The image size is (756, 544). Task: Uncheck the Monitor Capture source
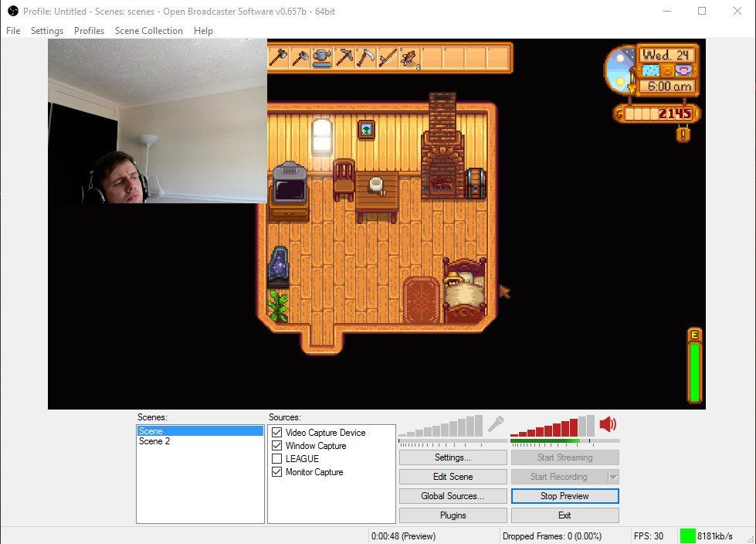pyautogui.click(x=276, y=471)
